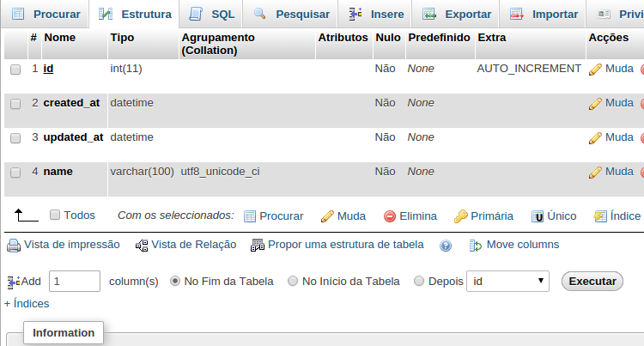Open the Exportar tab
644x346 pixels.
[x=456, y=15]
